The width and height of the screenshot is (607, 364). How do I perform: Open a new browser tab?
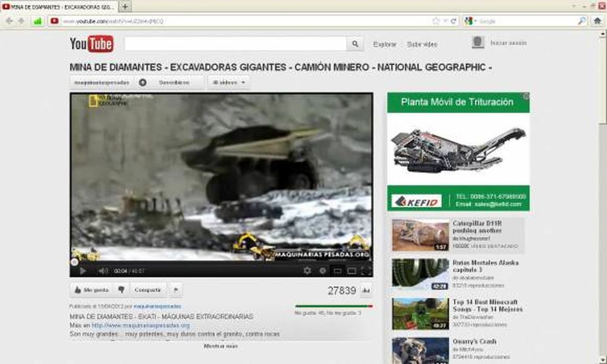click(x=125, y=7)
